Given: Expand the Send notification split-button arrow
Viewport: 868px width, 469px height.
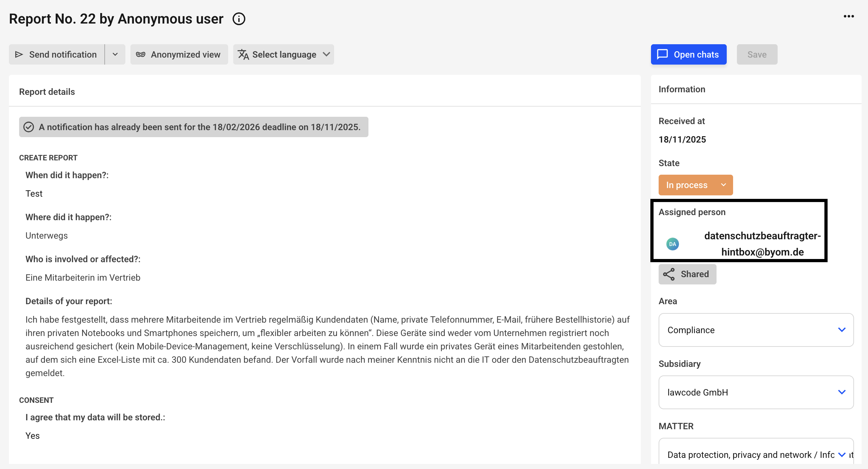Looking at the screenshot, I should coord(115,54).
